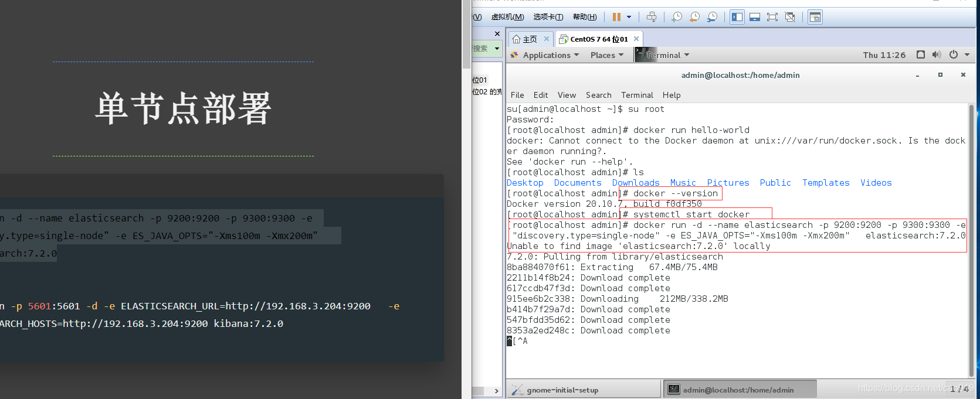980x399 pixels.
Task: Open the terminal View menu
Action: coord(567,95)
